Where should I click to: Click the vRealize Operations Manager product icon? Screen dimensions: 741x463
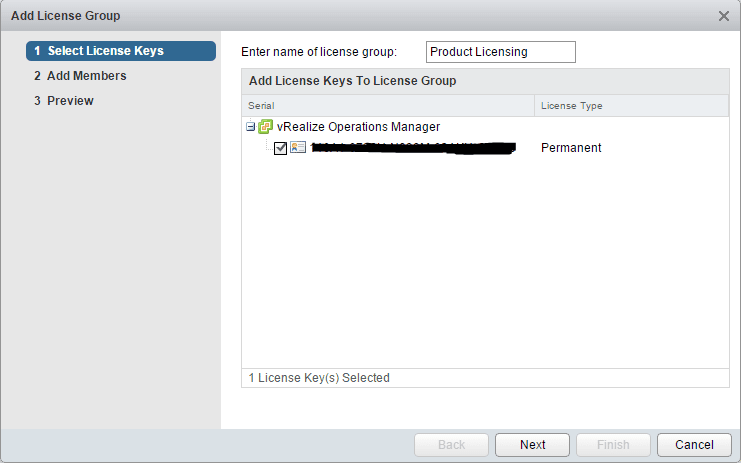(265, 127)
